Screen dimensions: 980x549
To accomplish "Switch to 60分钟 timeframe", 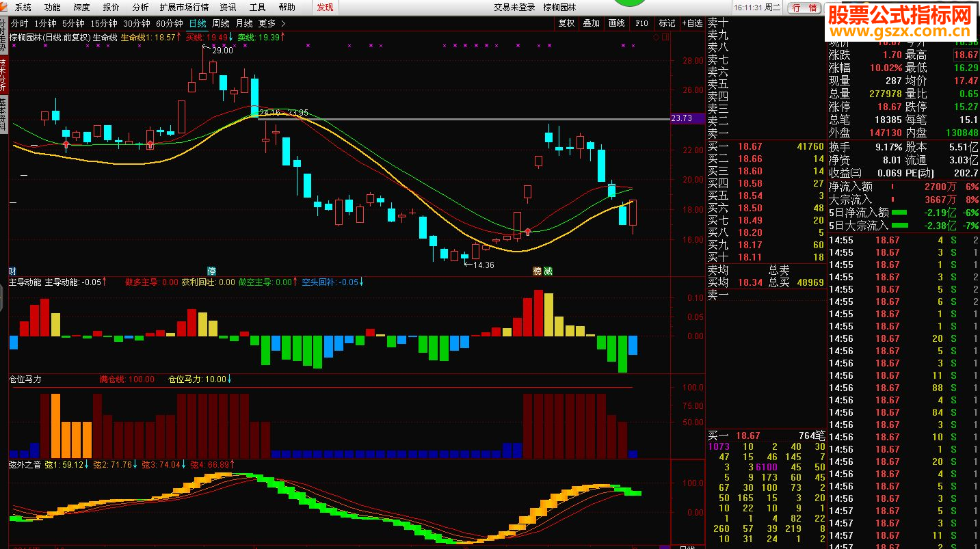I will [x=170, y=23].
